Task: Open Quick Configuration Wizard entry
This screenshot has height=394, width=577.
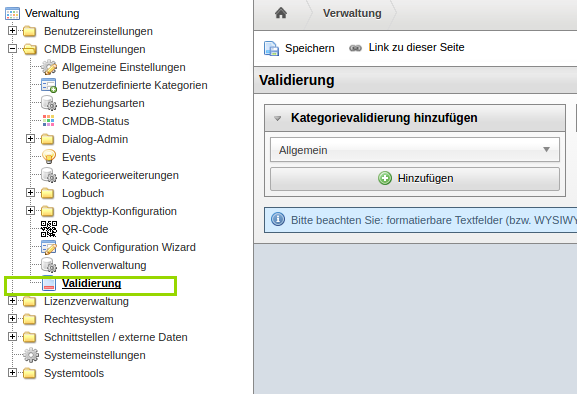Action: 129,247
